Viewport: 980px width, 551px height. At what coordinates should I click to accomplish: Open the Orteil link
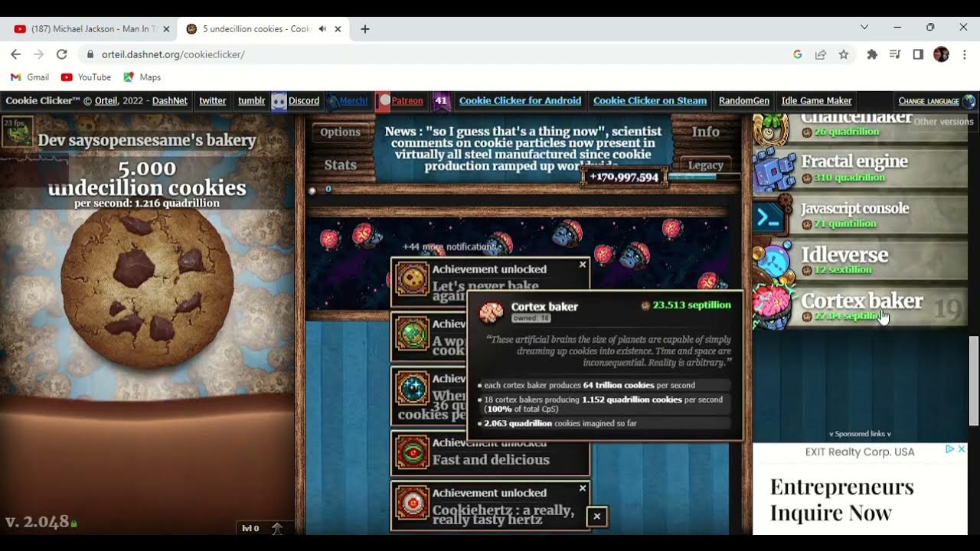(x=106, y=101)
